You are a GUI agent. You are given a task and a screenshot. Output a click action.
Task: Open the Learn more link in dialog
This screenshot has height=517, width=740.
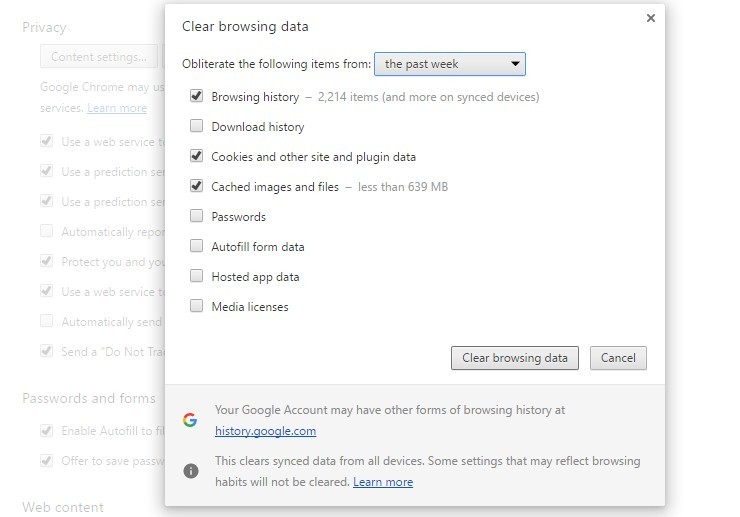coord(383,482)
